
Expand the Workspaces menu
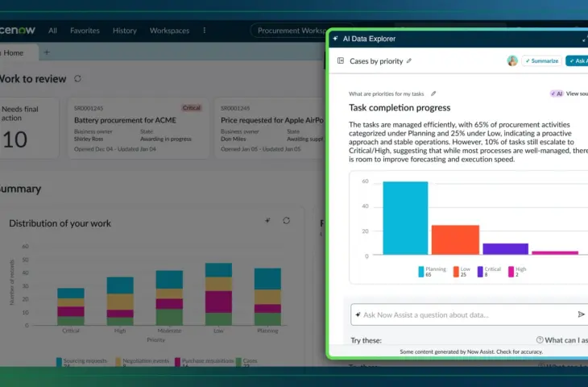tap(169, 31)
